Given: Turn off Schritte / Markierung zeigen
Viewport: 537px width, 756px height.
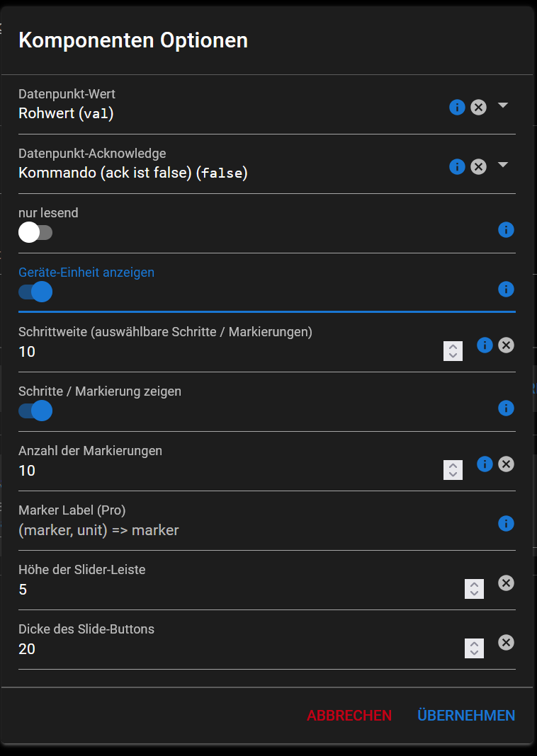Looking at the screenshot, I should pyautogui.click(x=35, y=411).
